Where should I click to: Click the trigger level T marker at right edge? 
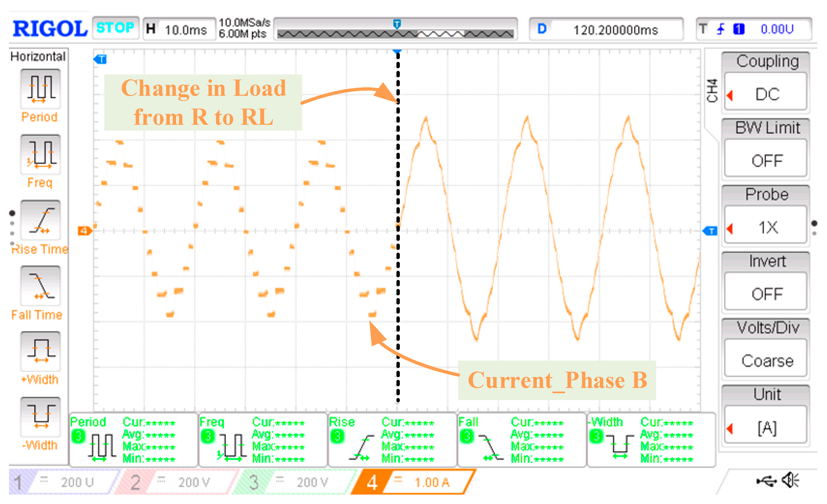pos(710,231)
